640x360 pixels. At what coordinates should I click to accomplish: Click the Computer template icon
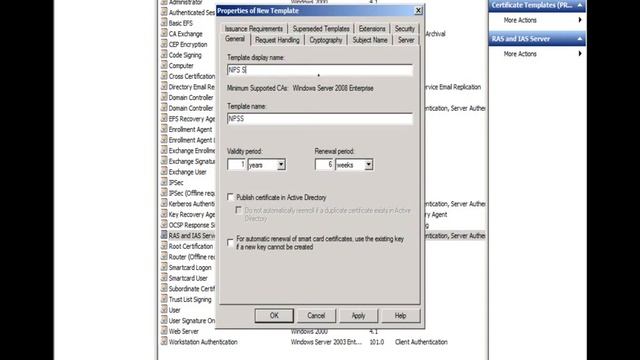coord(164,65)
